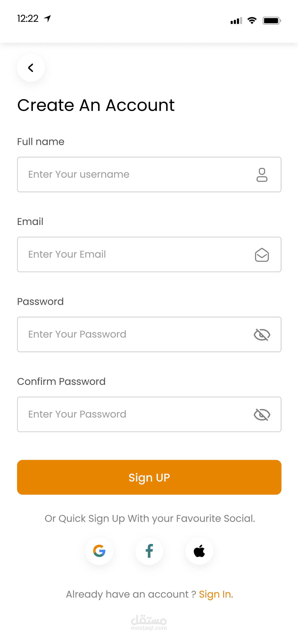Image resolution: width=298 pixels, height=644 pixels.
Task: Sign up with Apple icon
Action: [199, 551]
